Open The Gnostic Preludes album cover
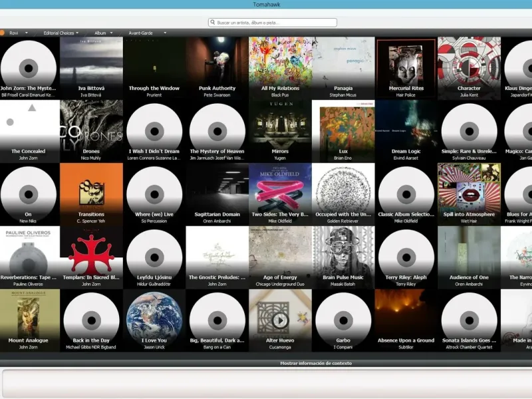532x399 pixels. point(217,257)
